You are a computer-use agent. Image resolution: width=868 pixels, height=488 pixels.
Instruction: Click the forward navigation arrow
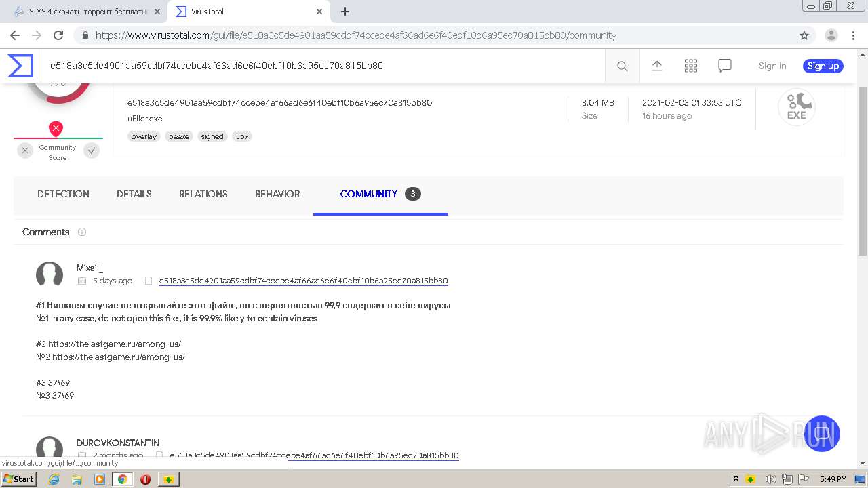(x=37, y=35)
